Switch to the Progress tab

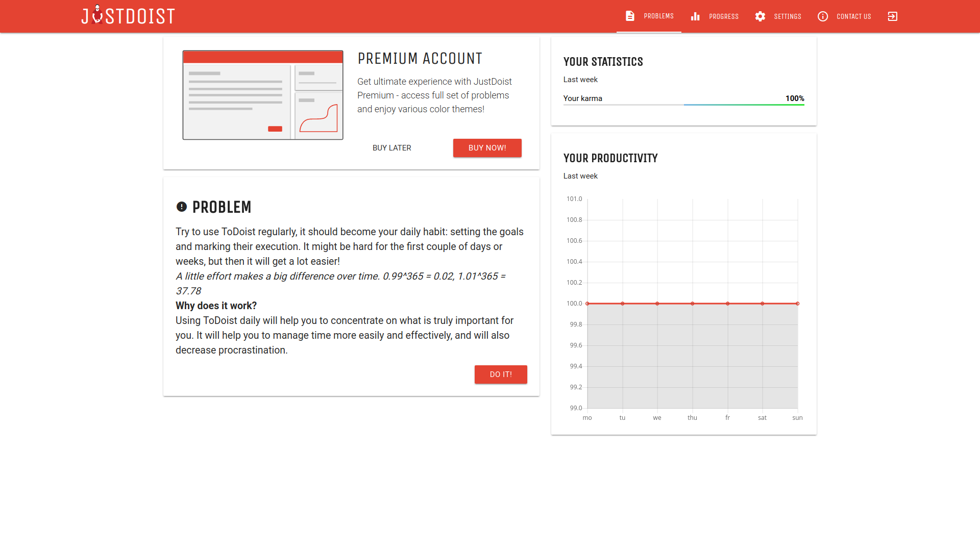click(723, 16)
